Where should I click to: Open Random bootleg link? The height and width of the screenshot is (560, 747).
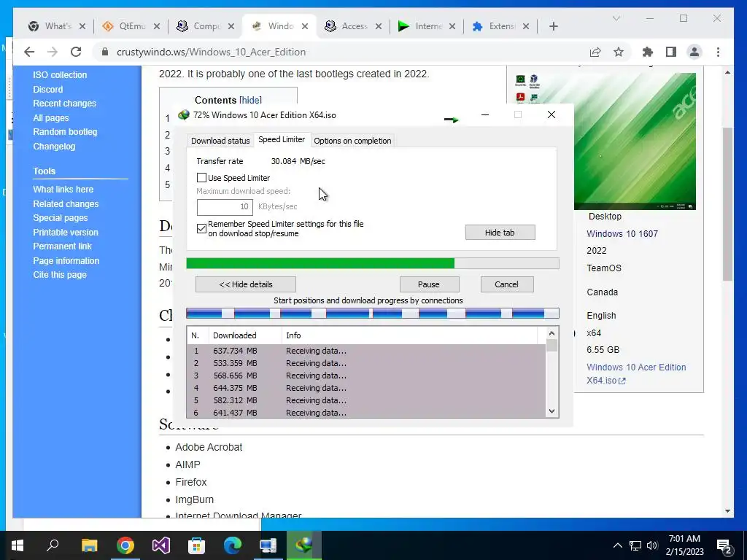coord(65,132)
